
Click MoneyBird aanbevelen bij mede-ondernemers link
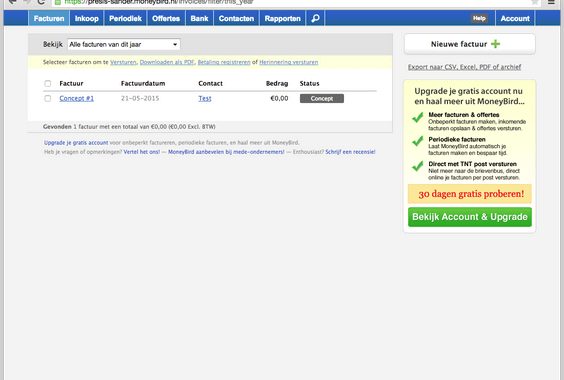pos(226,152)
